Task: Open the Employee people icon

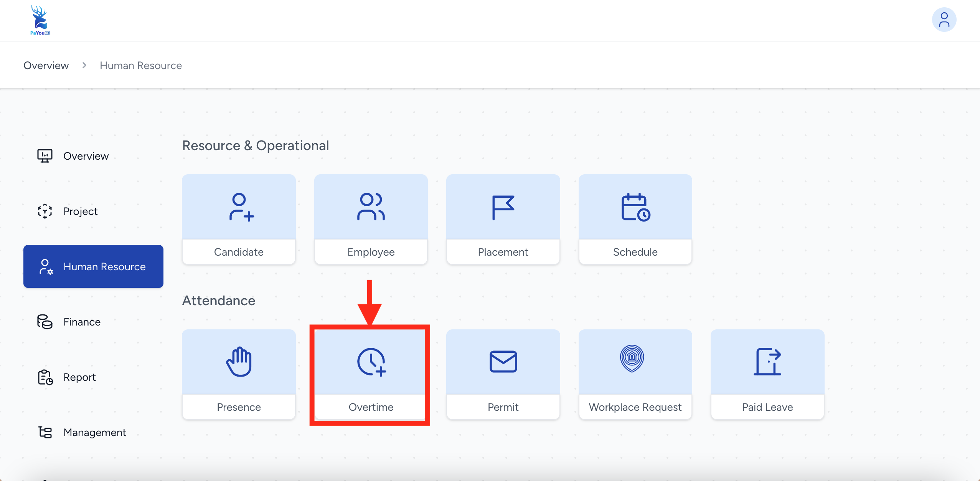Action: [x=371, y=207]
